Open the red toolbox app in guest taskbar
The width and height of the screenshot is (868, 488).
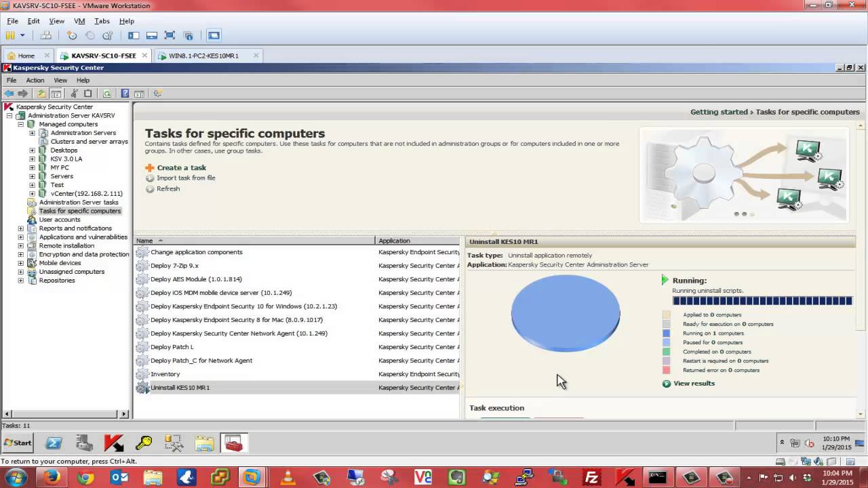click(x=234, y=443)
